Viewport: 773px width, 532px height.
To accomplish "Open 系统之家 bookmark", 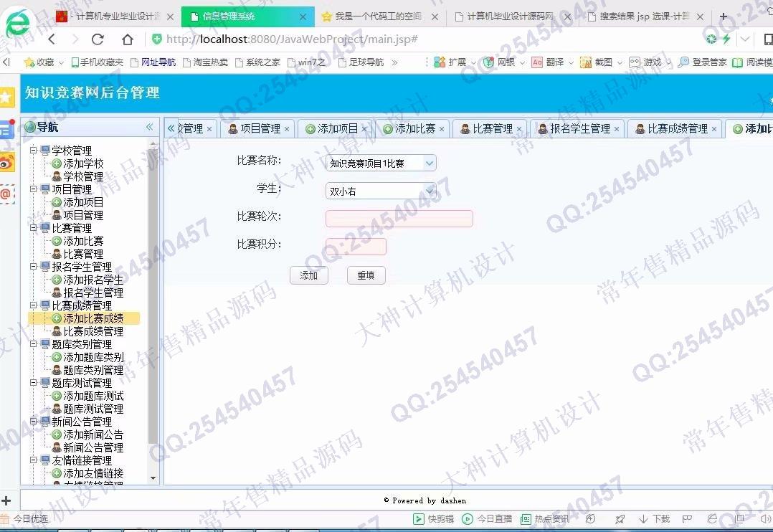I will coord(258,62).
